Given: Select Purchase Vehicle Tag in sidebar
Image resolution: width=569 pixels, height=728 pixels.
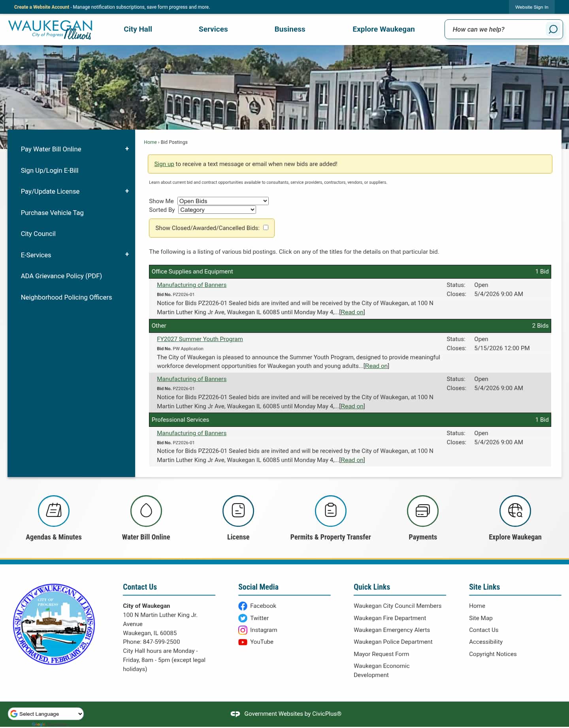Looking at the screenshot, I should [52, 213].
